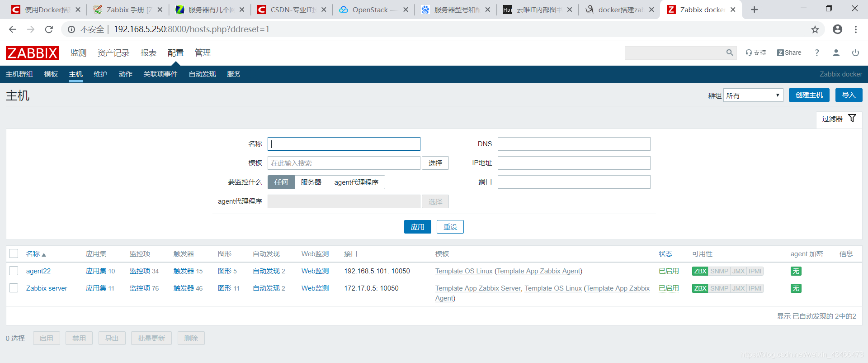Open a new browser tab
Screen dimensions: 868x363
point(754,10)
